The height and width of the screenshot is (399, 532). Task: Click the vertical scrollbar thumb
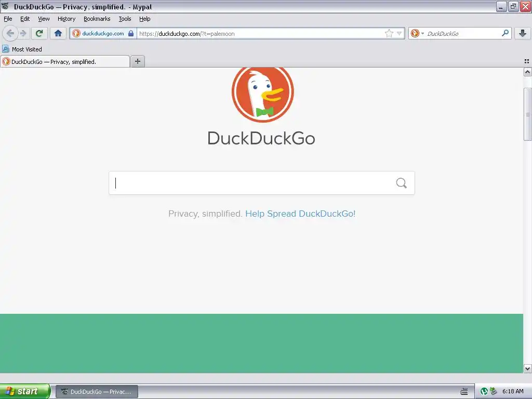click(x=527, y=114)
